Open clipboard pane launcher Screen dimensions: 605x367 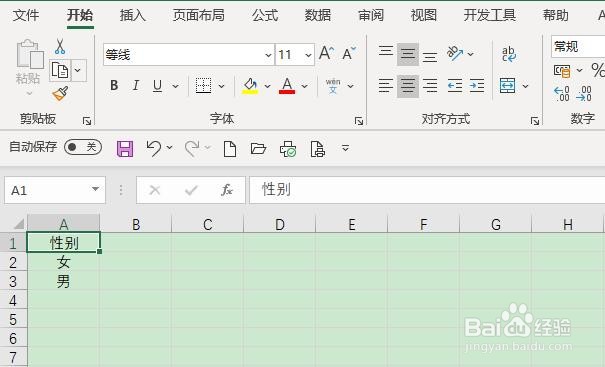[87, 121]
